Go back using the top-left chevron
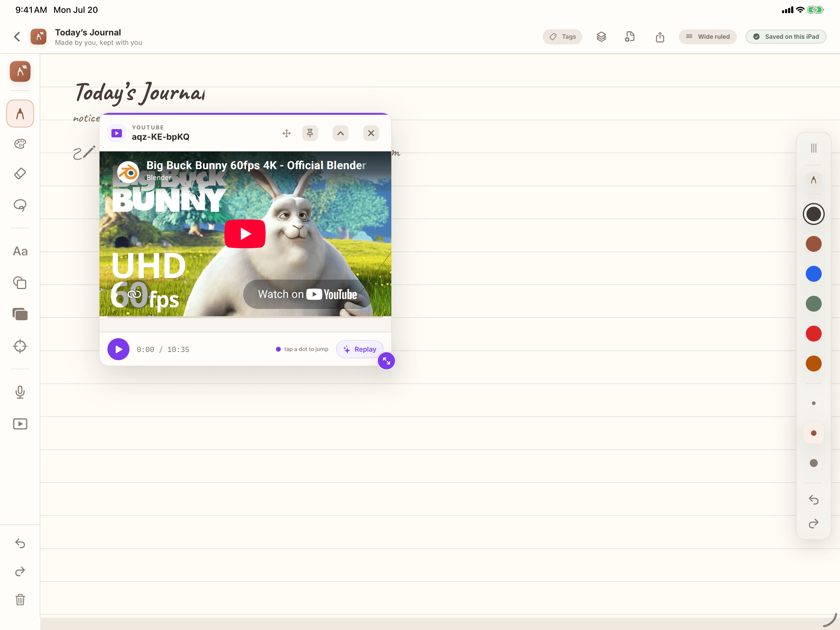The image size is (840, 630). point(17,36)
